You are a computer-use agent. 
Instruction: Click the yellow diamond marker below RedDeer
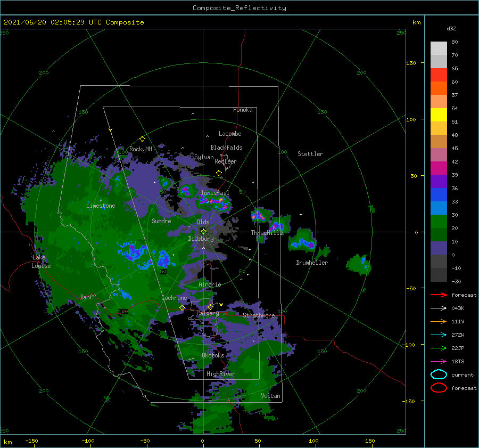click(219, 173)
